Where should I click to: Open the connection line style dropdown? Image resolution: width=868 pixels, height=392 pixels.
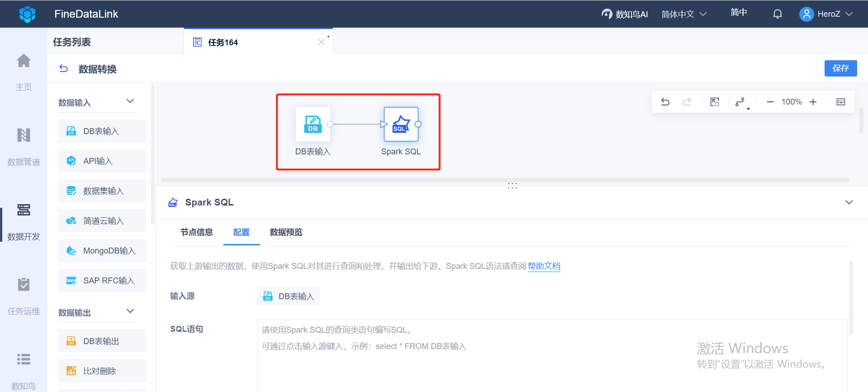click(742, 103)
